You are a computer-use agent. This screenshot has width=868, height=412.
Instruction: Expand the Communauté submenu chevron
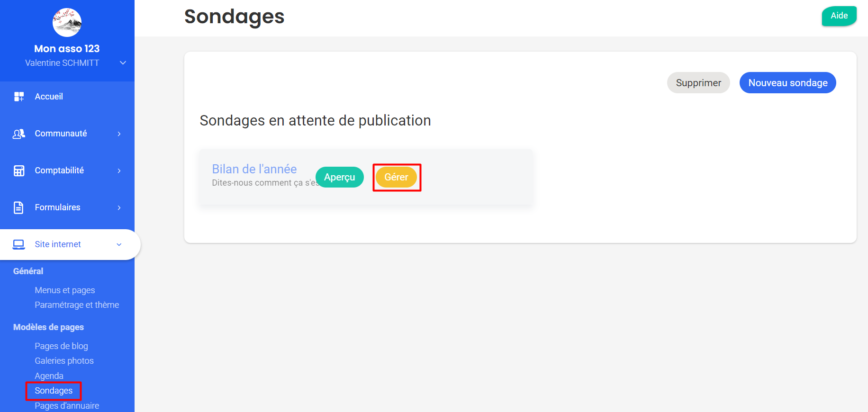click(x=119, y=134)
